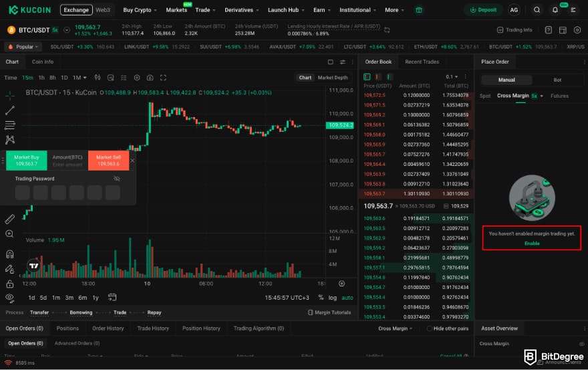
Task: Enter fullscreen chart mode
Action: (x=163, y=78)
